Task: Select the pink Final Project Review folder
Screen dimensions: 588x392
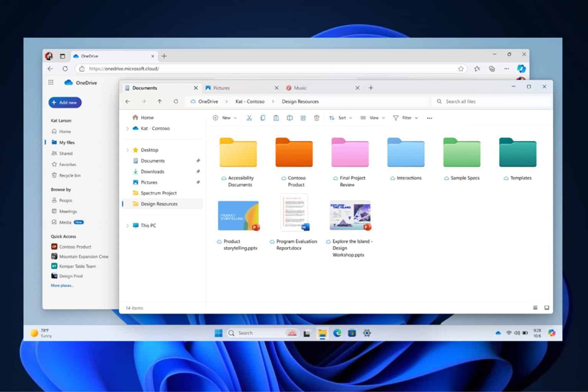Action: point(350,162)
